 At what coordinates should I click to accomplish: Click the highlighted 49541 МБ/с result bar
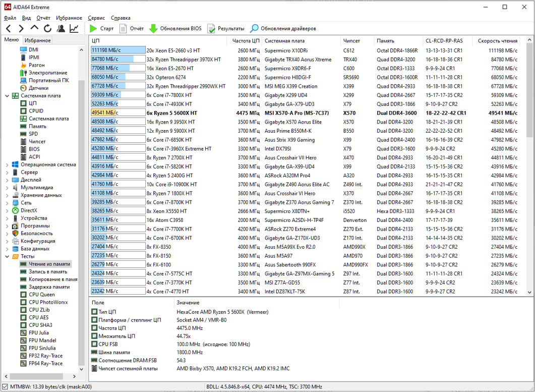pos(118,113)
